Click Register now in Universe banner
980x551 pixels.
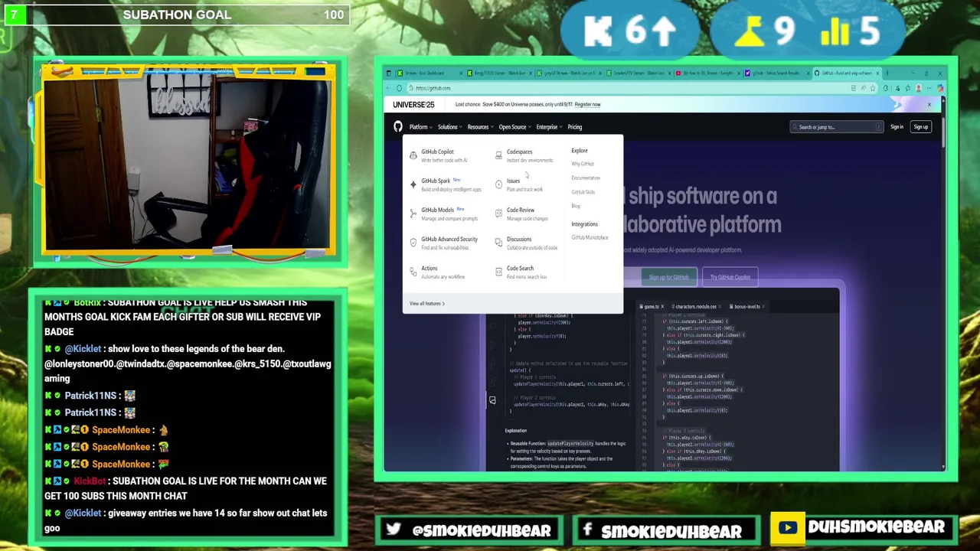(587, 105)
